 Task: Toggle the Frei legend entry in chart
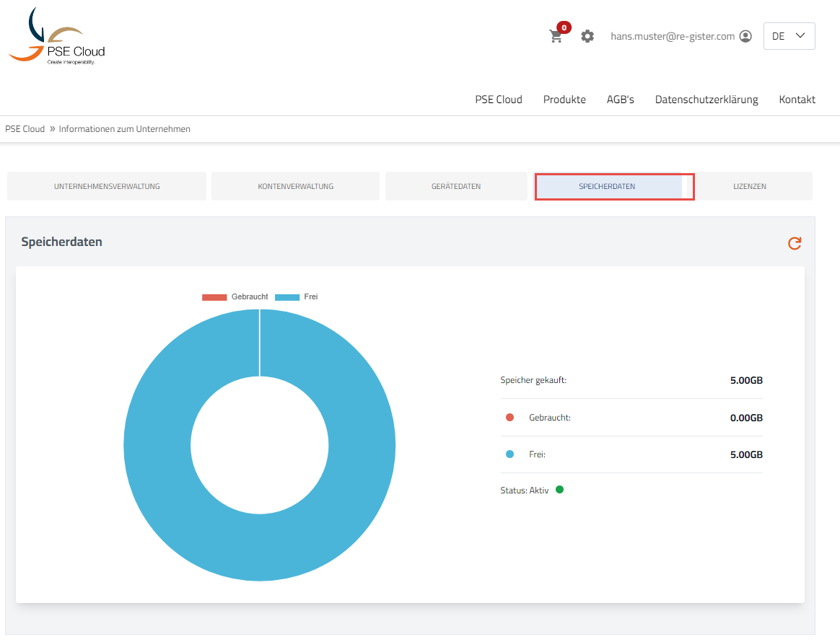(x=297, y=297)
